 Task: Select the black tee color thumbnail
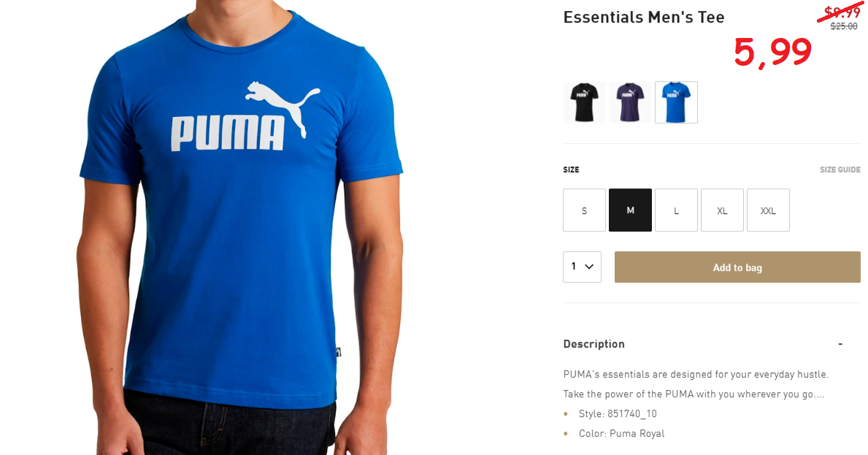pyautogui.click(x=584, y=102)
